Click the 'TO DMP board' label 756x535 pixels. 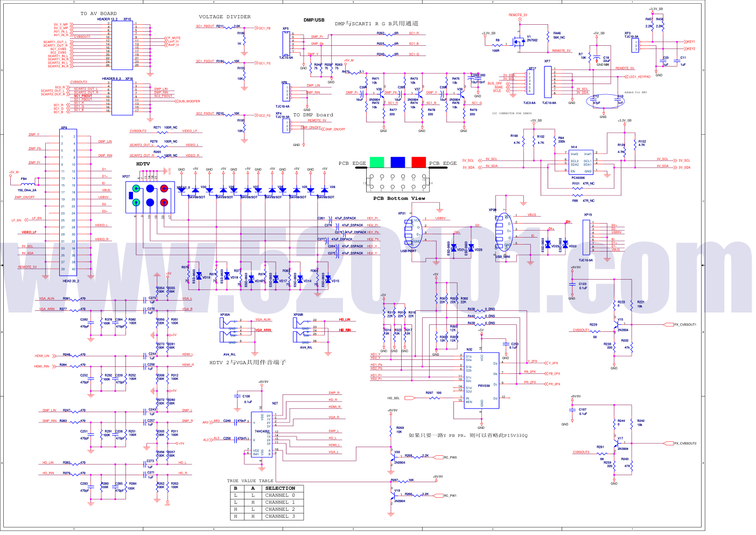pyautogui.click(x=313, y=115)
